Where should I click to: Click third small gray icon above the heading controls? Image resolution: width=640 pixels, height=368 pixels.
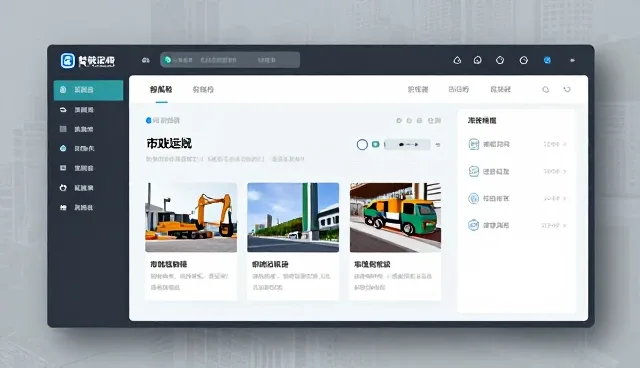click(x=419, y=120)
